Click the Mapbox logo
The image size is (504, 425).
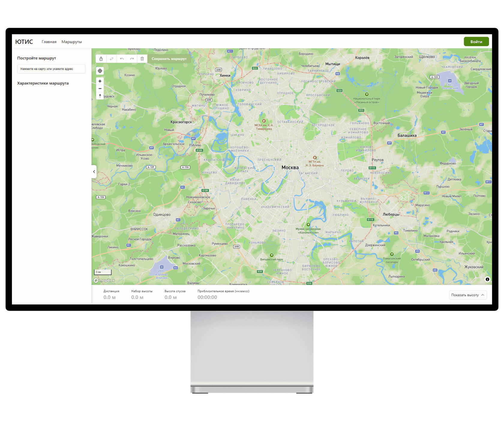pos(103,280)
